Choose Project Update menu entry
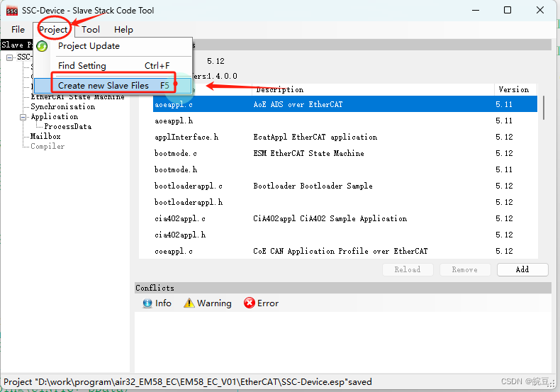Image resolution: width=560 pixels, height=392 pixels. (x=113, y=46)
